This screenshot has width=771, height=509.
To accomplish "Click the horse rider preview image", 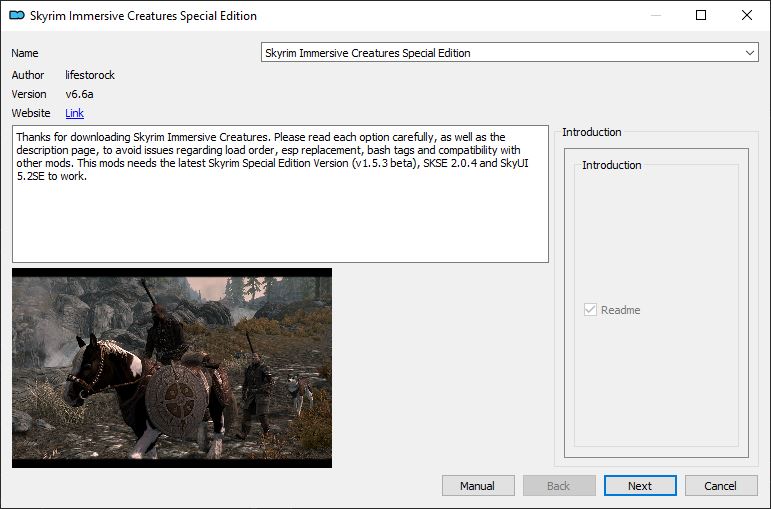I will 172,368.
